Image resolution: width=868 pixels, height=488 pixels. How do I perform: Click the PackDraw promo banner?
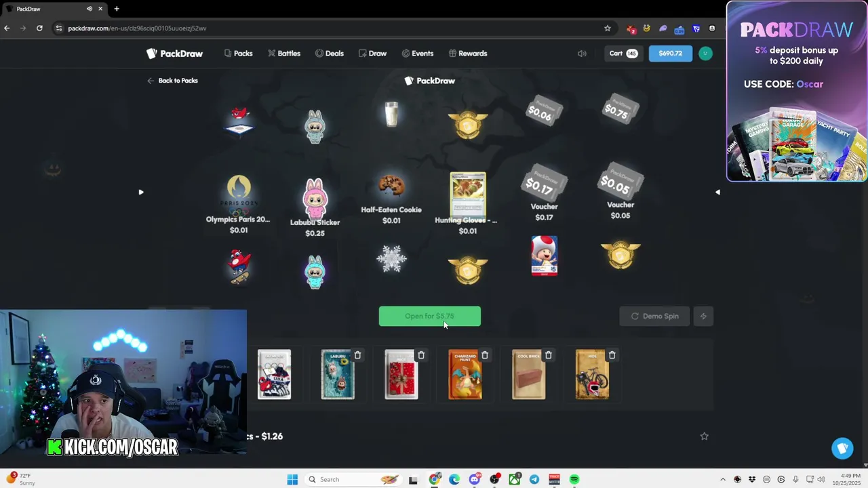(797, 91)
